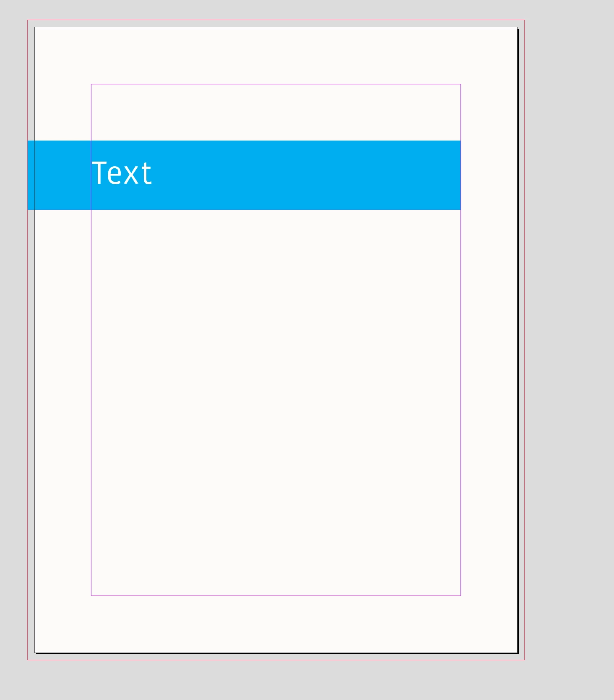The width and height of the screenshot is (614, 700).
Task: Click the white right margin beside blue banner
Action: point(489,175)
